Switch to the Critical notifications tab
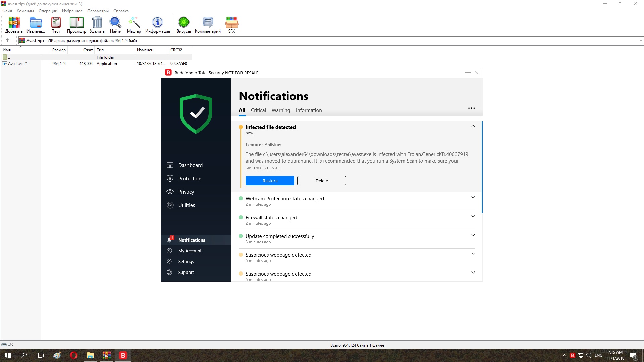Viewport: 644px width, 362px height. click(x=258, y=110)
